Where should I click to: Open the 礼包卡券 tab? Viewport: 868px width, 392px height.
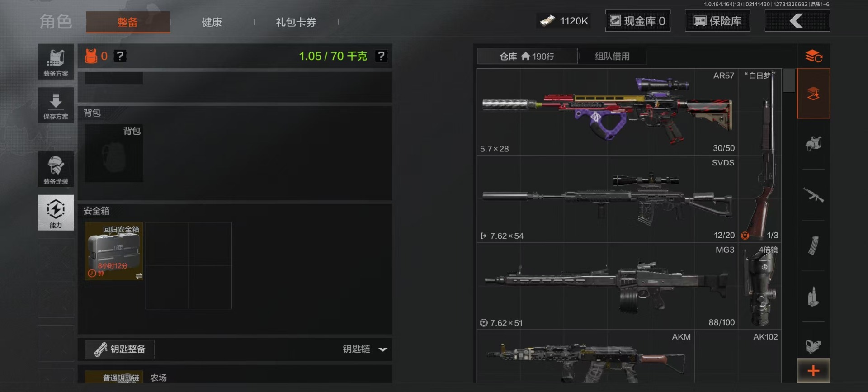tap(296, 22)
